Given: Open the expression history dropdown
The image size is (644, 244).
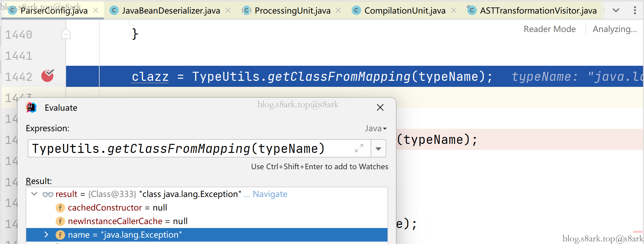Looking at the screenshot, I should [x=378, y=148].
